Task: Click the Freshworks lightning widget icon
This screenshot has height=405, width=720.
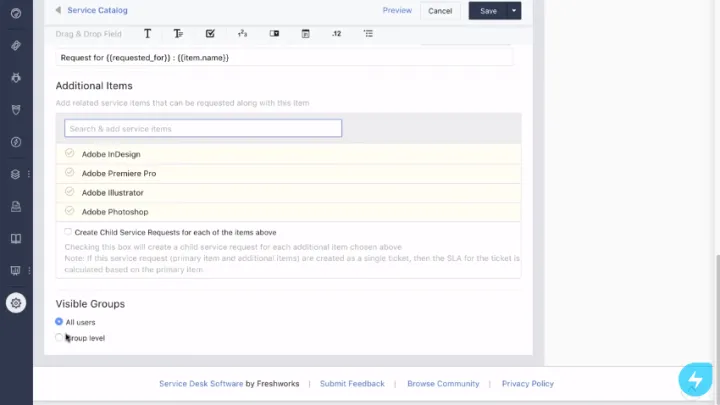Action: (x=695, y=380)
